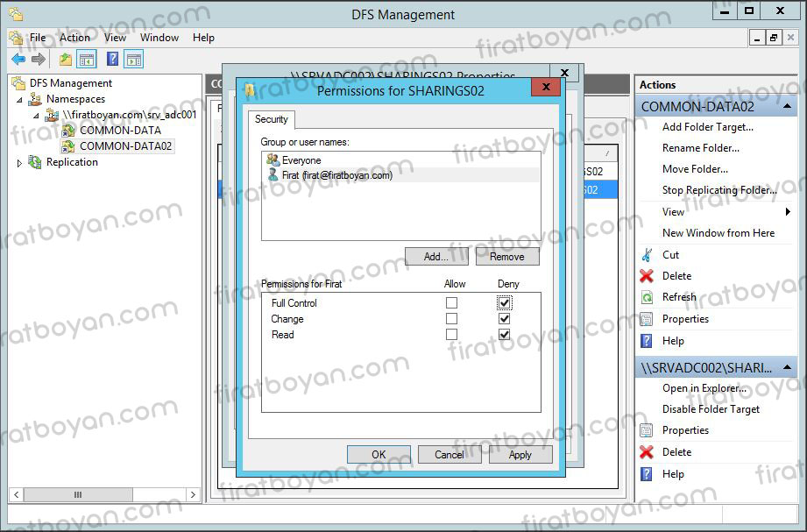Click the Forward arrow toolbar icon
Image resolution: width=807 pixels, height=532 pixels.
(x=39, y=60)
